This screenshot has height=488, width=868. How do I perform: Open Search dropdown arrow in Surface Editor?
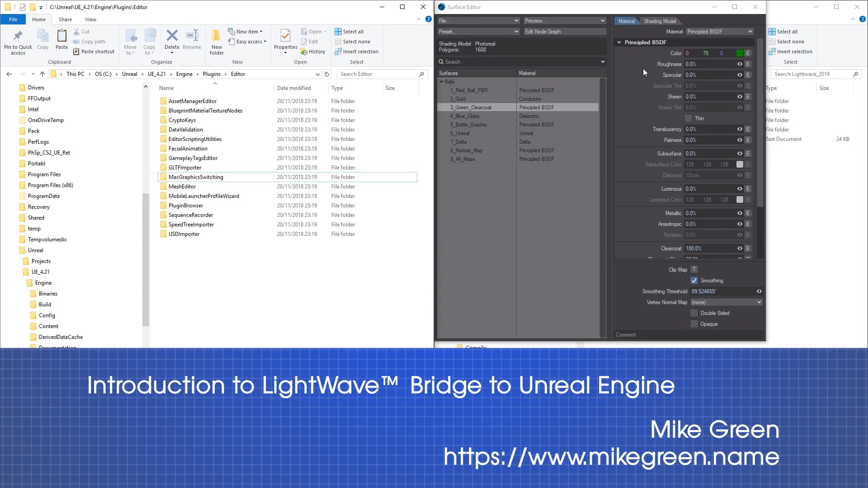pyautogui.click(x=603, y=62)
